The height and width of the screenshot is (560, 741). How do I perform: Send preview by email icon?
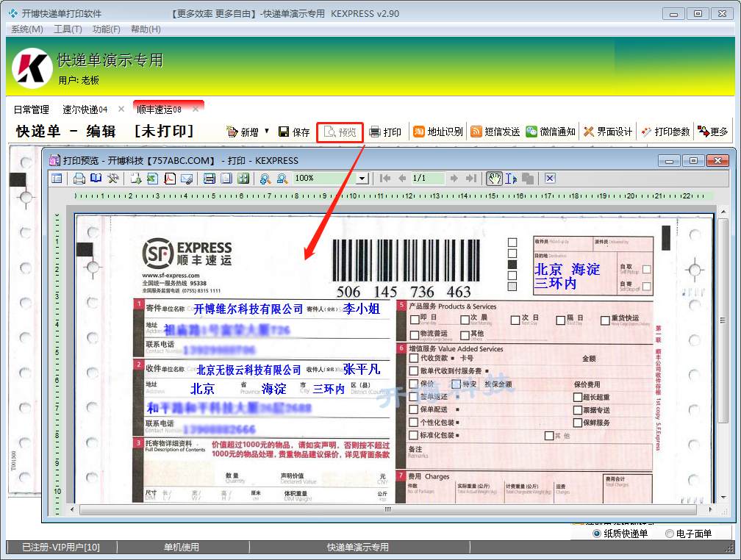pyautogui.click(x=186, y=178)
